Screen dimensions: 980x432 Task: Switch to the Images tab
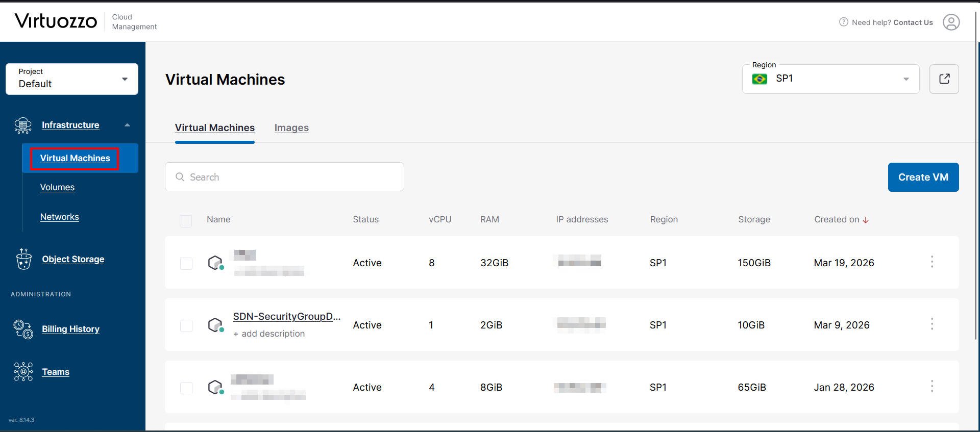(291, 128)
